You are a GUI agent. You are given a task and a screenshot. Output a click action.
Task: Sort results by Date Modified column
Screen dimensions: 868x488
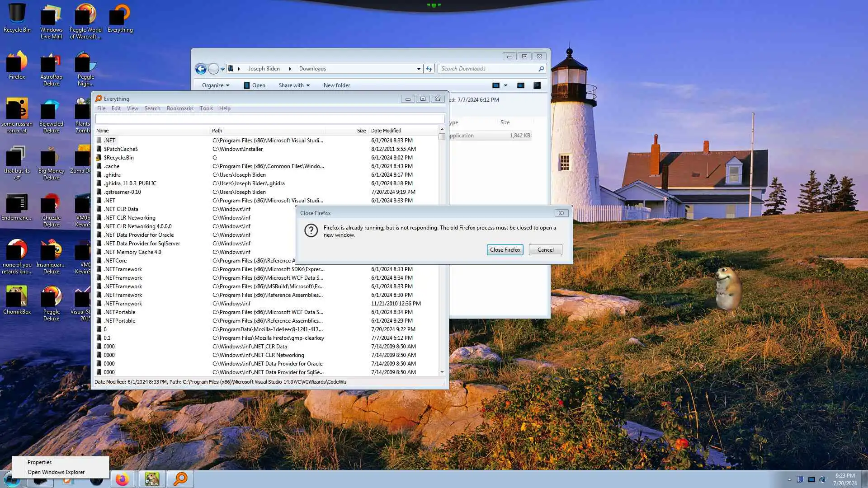point(386,131)
